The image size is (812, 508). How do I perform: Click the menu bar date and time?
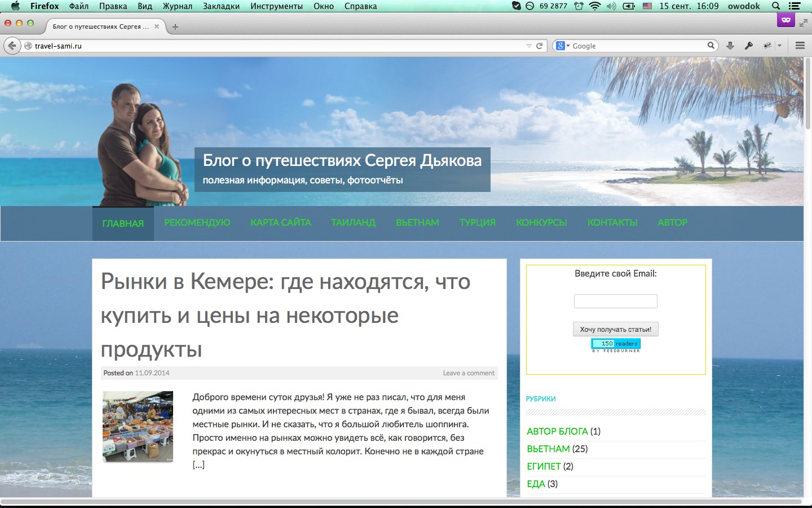pos(689,6)
